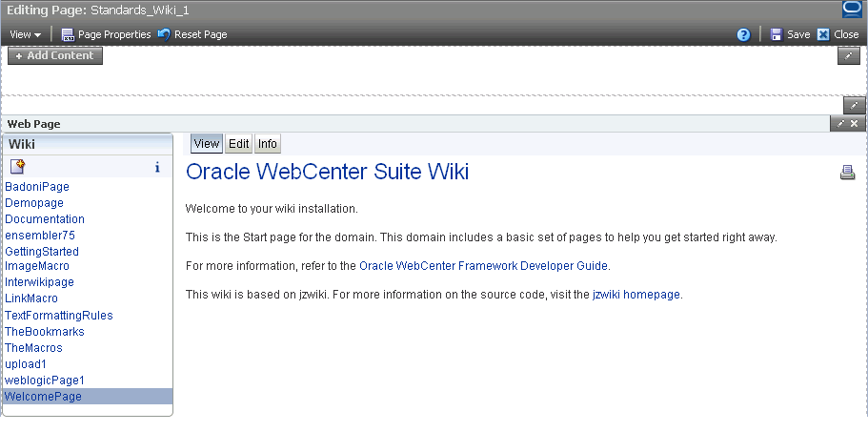The width and height of the screenshot is (868, 432).
Task: Switch to the Info tab
Action: (x=268, y=144)
